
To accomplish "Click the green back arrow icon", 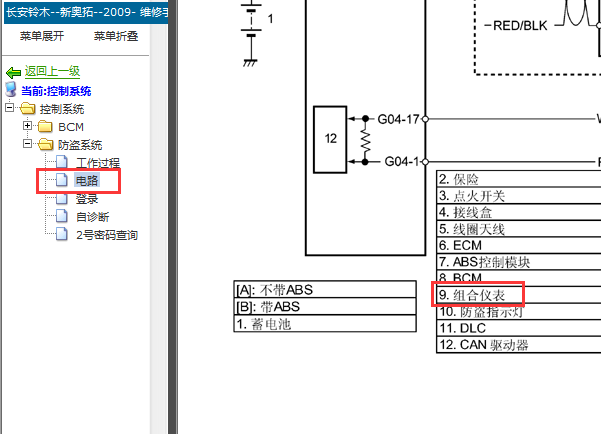I will [x=13, y=72].
